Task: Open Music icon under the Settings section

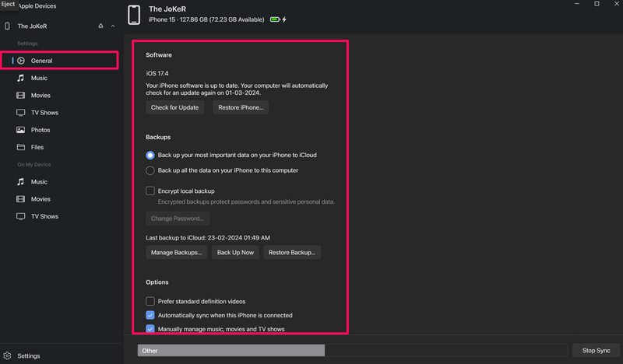Action: coord(21,78)
